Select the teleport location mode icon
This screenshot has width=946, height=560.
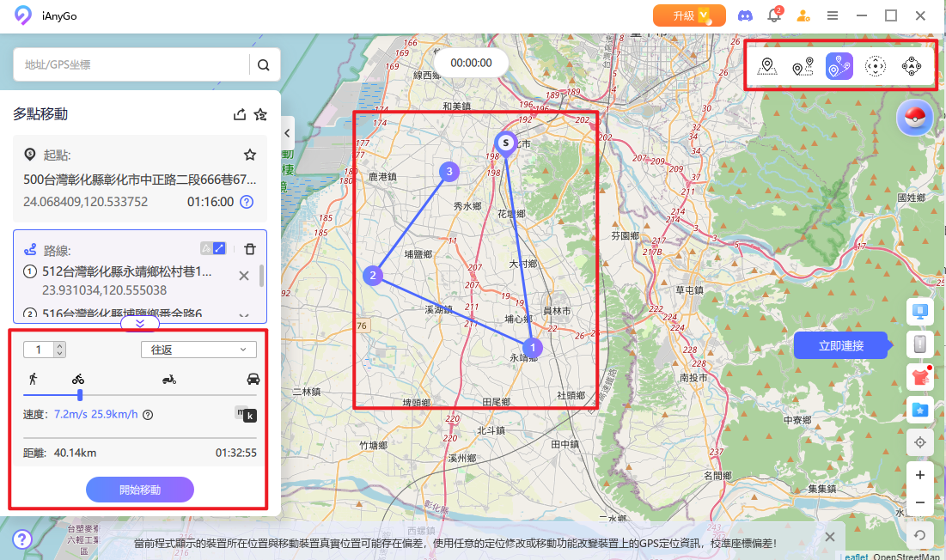[766, 65]
